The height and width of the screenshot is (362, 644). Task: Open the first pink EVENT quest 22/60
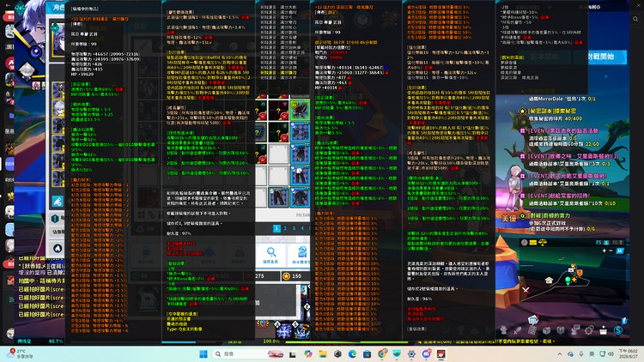(560, 137)
